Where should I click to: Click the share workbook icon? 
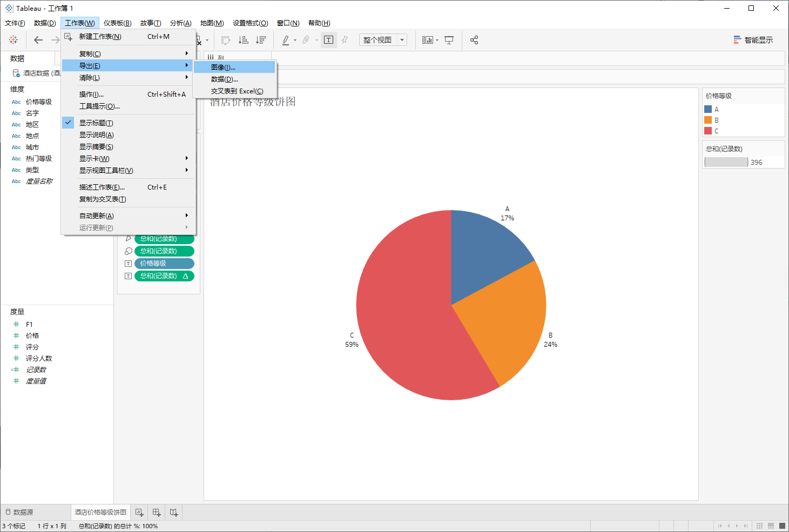click(x=474, y=40)
